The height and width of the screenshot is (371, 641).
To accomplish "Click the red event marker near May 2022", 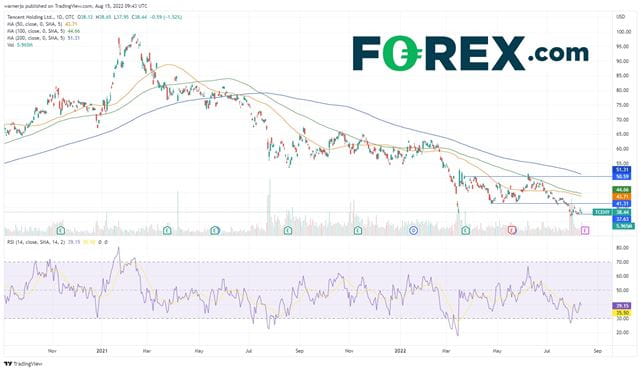I will point(511,230).
